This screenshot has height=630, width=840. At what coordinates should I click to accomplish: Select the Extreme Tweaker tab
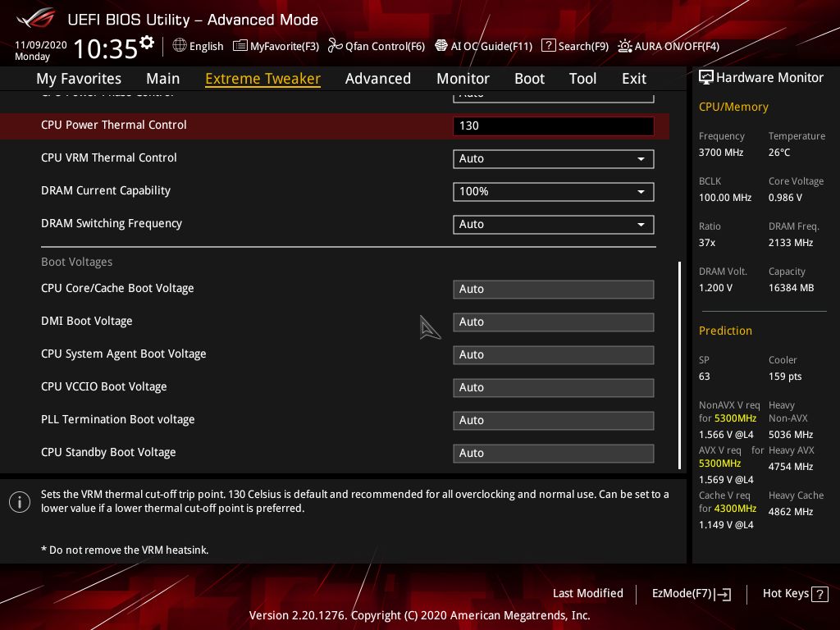point(263,79)
